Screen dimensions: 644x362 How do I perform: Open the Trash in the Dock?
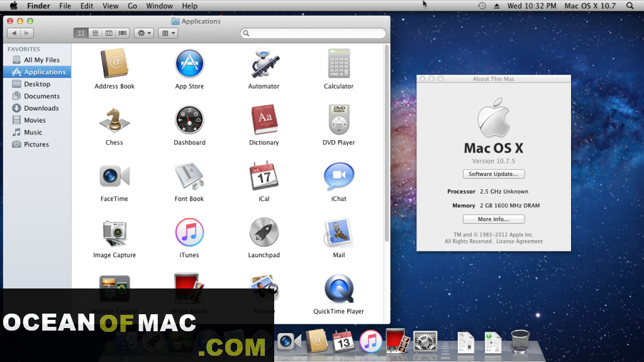[x=520, y=341]
